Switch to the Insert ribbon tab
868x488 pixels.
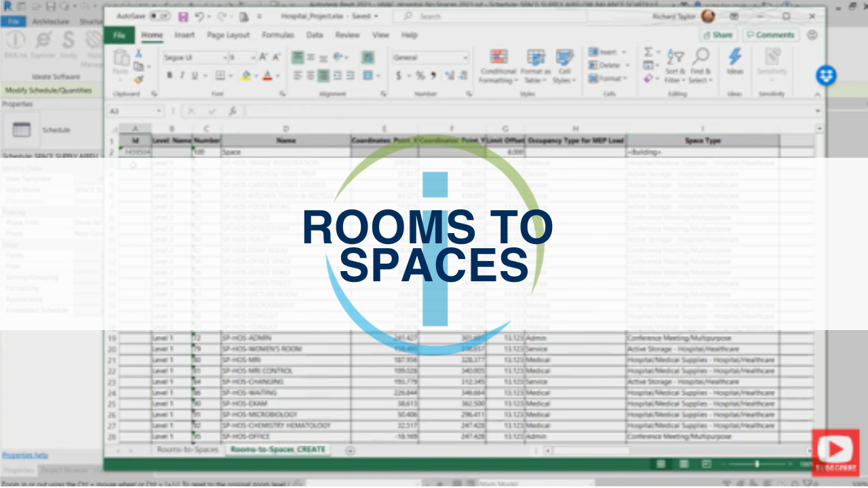pyautogui.click(x=184, y=35)
